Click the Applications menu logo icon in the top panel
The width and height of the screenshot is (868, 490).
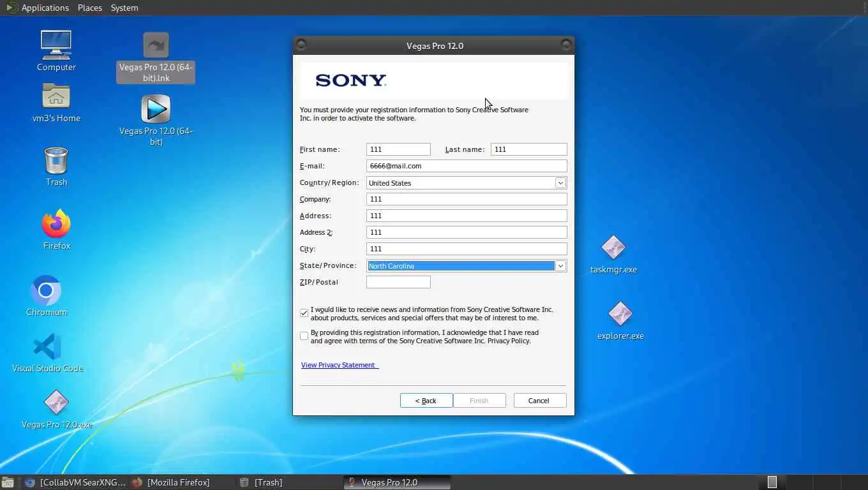[x=11, y=8]
